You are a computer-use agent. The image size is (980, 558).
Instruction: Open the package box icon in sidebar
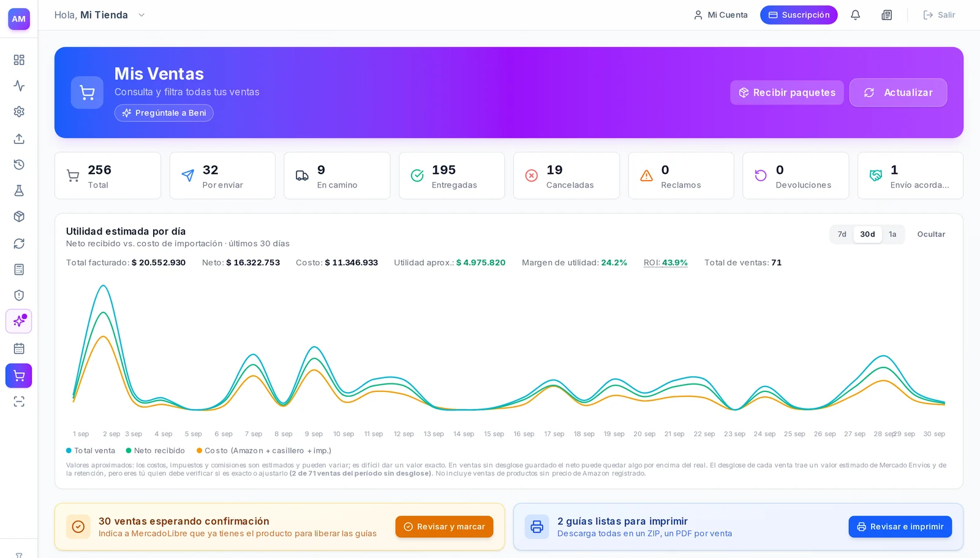tap(19, 216)
